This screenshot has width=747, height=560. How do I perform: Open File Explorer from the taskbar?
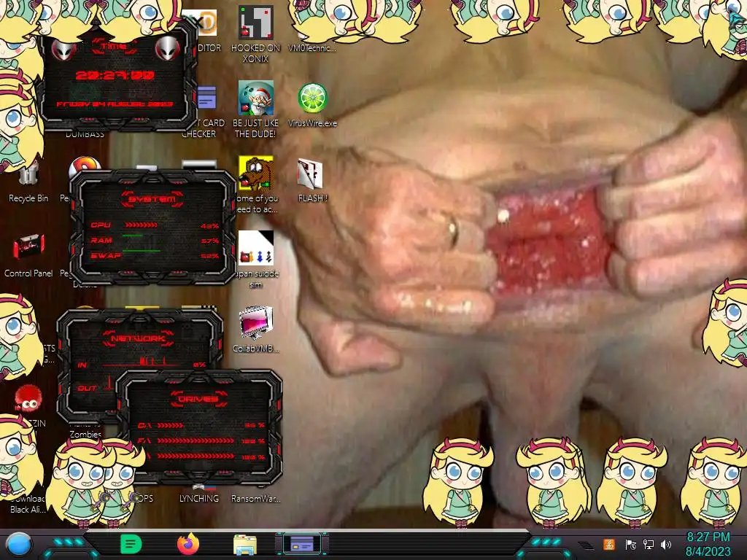tap(245, 545)
